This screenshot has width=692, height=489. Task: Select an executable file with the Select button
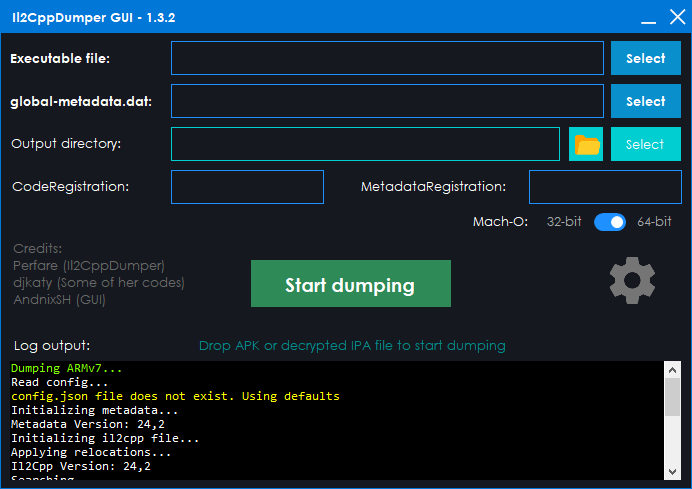[646, 58]
